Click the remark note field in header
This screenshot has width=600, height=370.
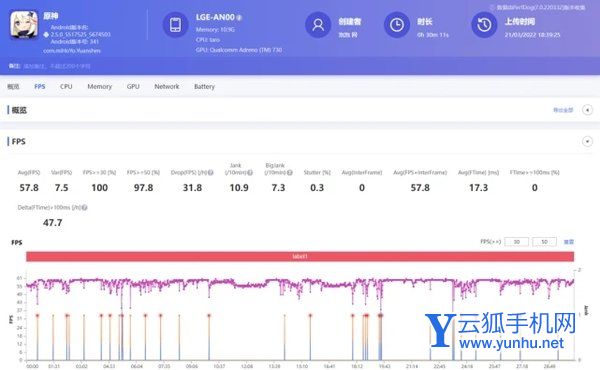57,66
